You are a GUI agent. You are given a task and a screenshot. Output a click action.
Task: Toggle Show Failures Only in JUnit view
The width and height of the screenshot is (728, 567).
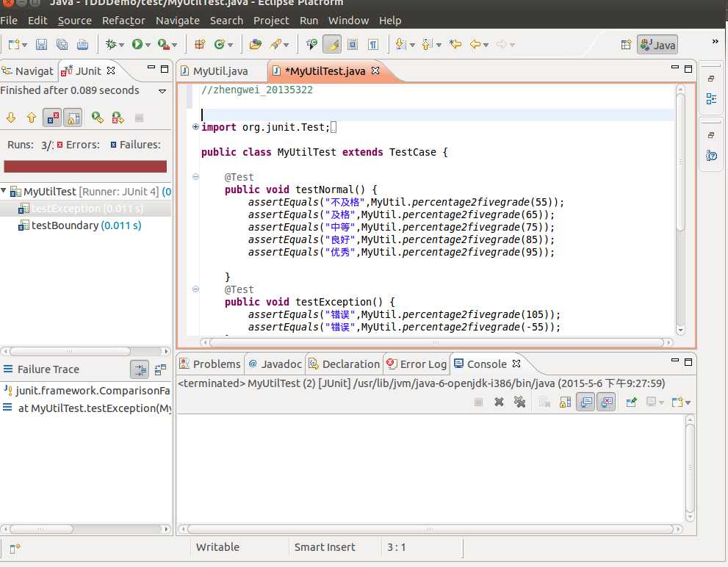point(52,118)
